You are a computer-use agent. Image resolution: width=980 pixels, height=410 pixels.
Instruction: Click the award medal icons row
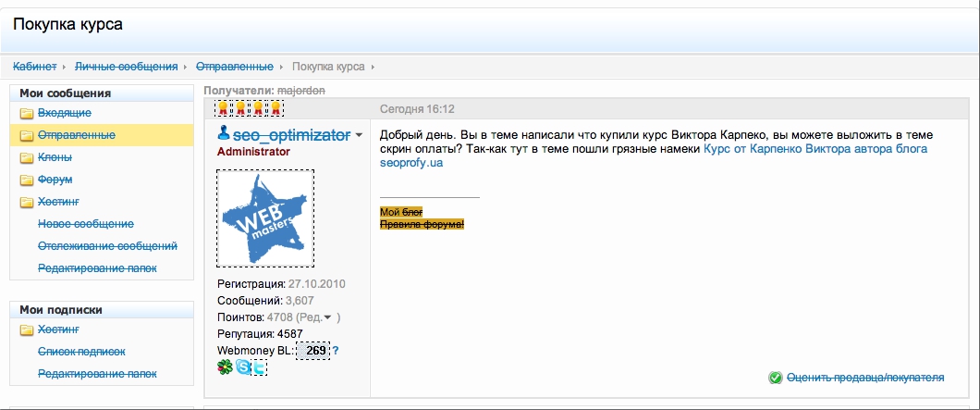click(x=249, y=109)
